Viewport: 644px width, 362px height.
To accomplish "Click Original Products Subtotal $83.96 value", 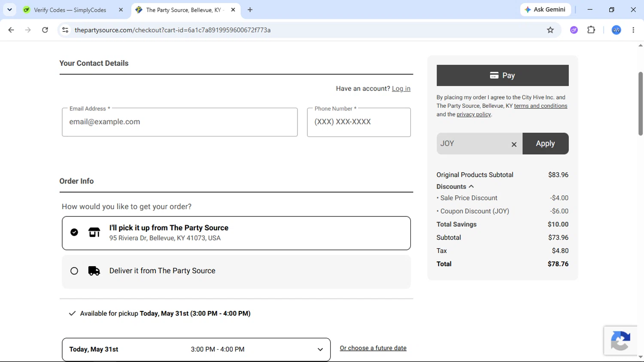I will (558, 175).
